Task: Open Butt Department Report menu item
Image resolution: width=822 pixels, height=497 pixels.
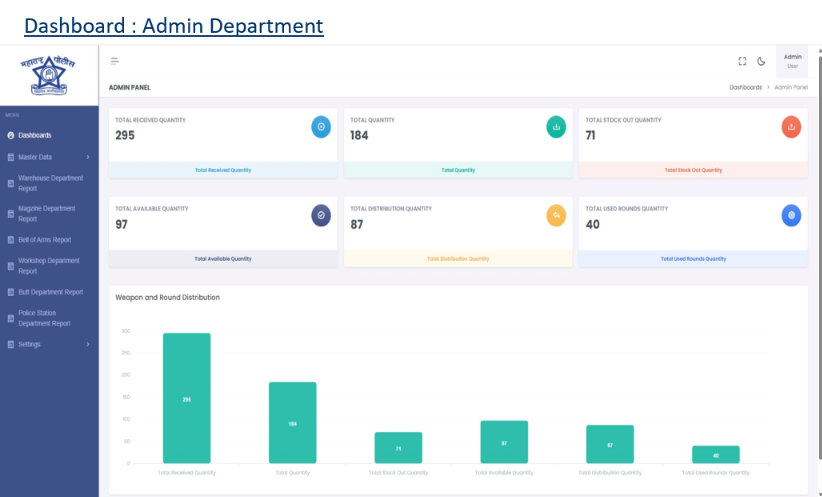Action: tap(50, 292)
